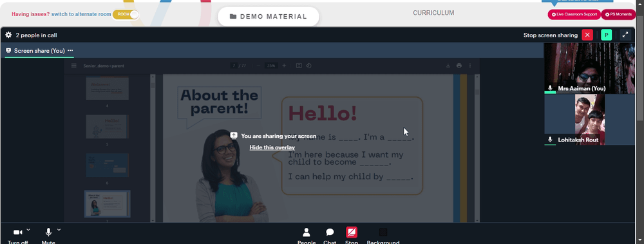Screen dimensions: 644x244
Task: Select Lohitaksh Rout video tile
Action: [589, 120]
